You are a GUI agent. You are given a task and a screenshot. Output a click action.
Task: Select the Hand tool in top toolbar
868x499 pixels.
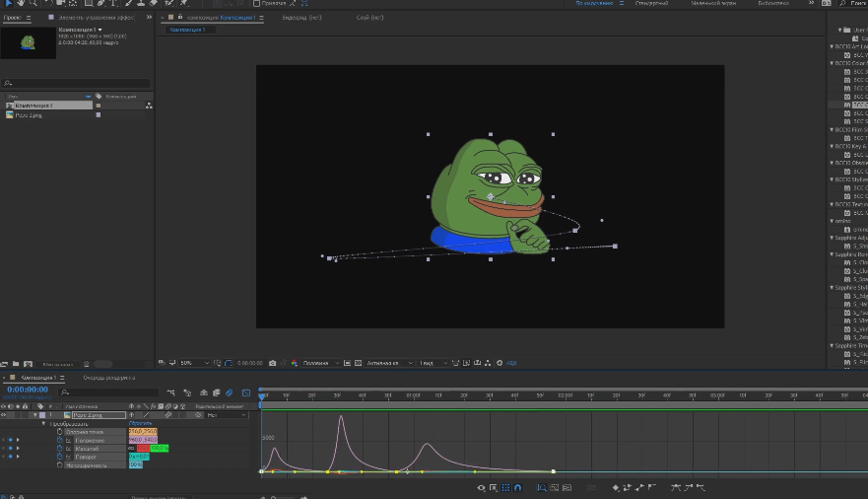(21, 3)
